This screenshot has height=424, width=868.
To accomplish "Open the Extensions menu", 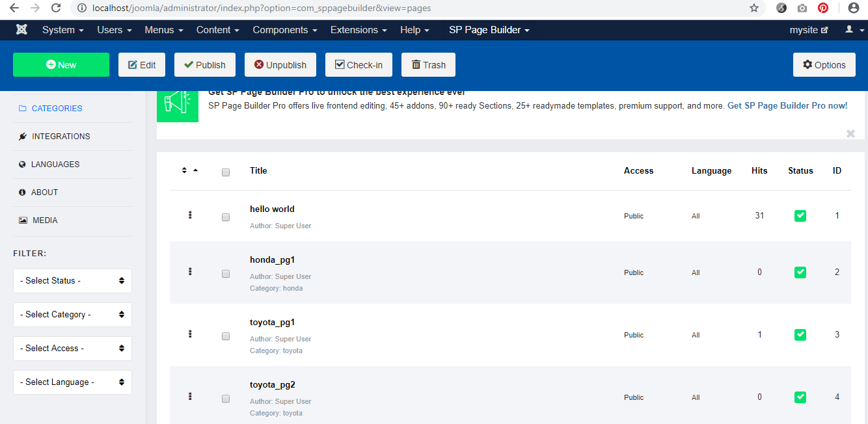I will point(359,30).
